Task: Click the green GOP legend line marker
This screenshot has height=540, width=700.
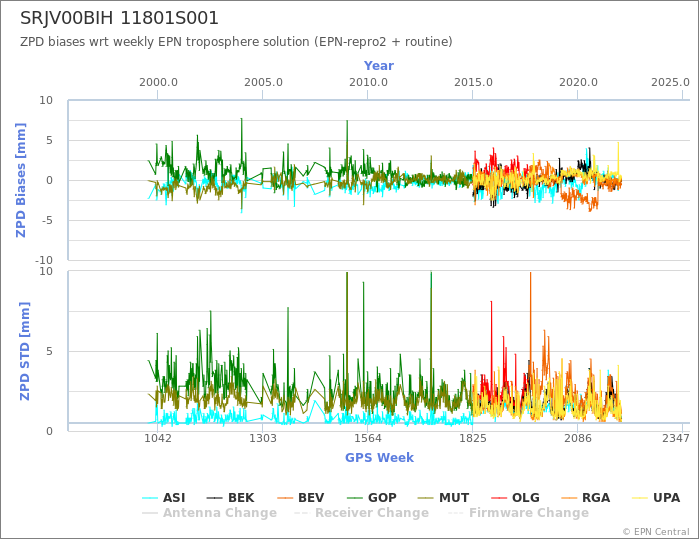Action: (355, 498)
